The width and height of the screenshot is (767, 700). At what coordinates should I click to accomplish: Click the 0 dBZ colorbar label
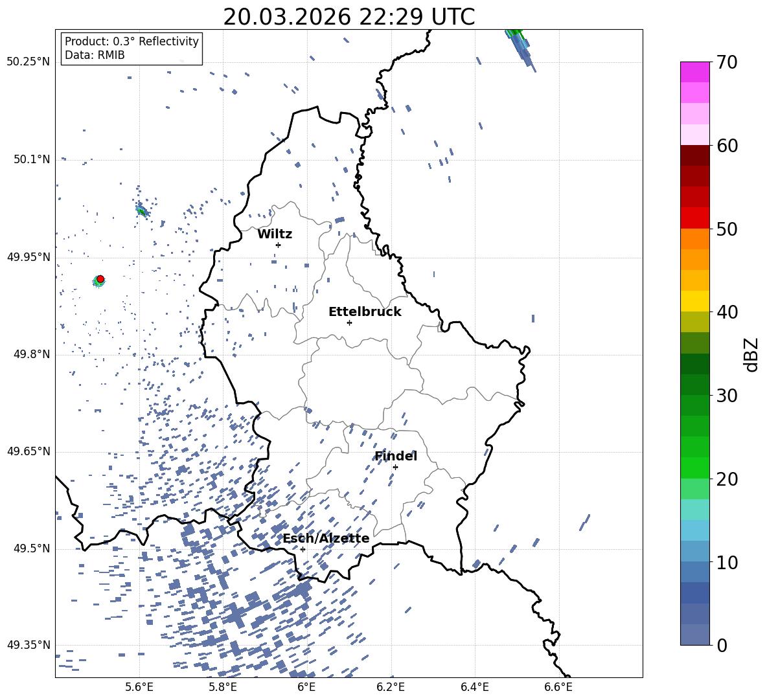(x=722, y=646)
